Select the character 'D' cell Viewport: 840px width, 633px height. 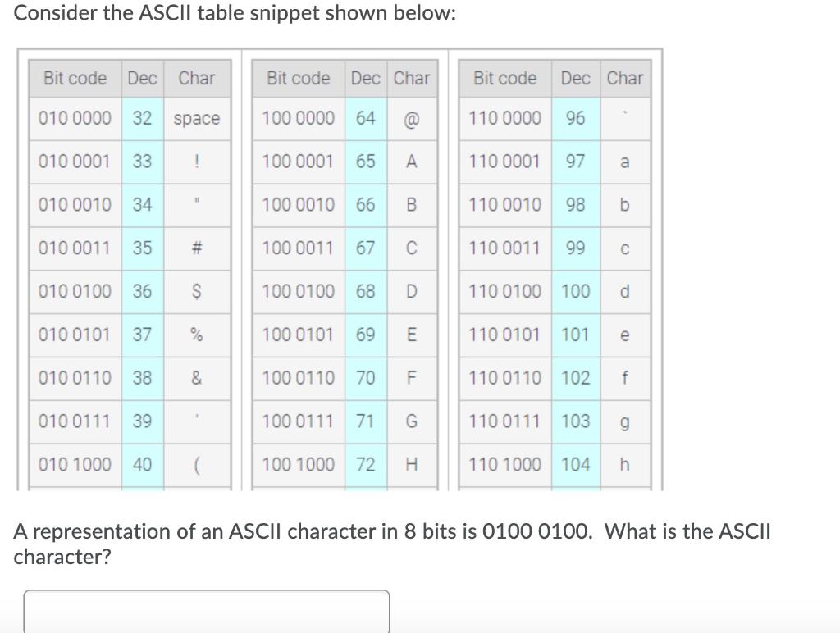click(413, 291)
